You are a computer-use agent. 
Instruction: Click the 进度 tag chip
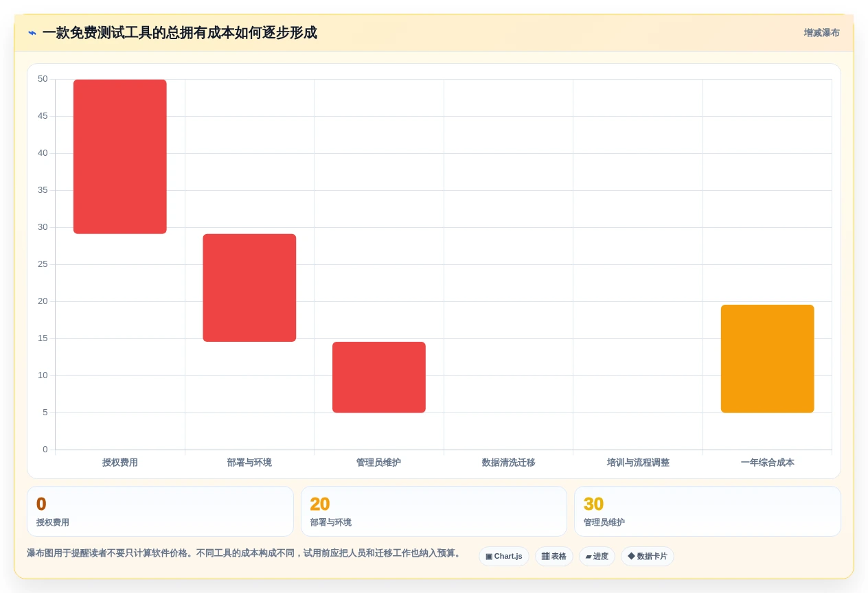coord(597,557)
